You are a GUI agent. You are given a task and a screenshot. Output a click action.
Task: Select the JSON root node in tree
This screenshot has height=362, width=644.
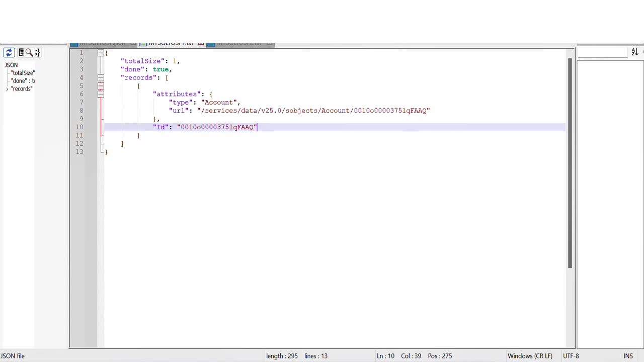click(x=11, y=65)
